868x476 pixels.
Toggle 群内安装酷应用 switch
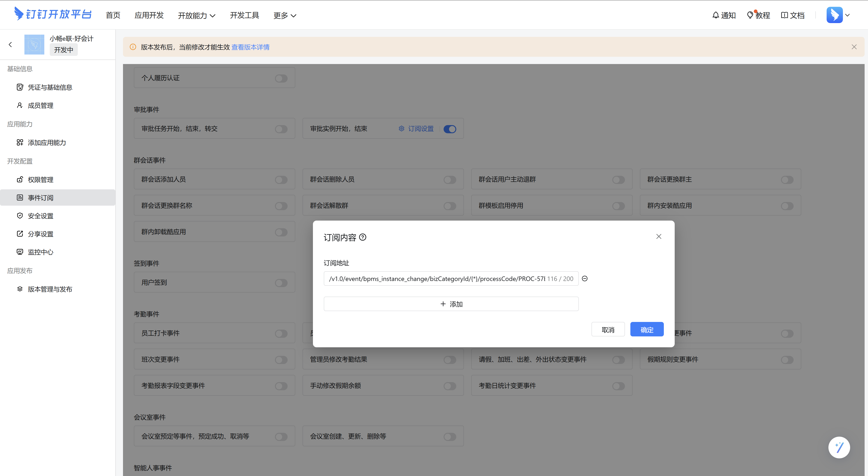787,206
